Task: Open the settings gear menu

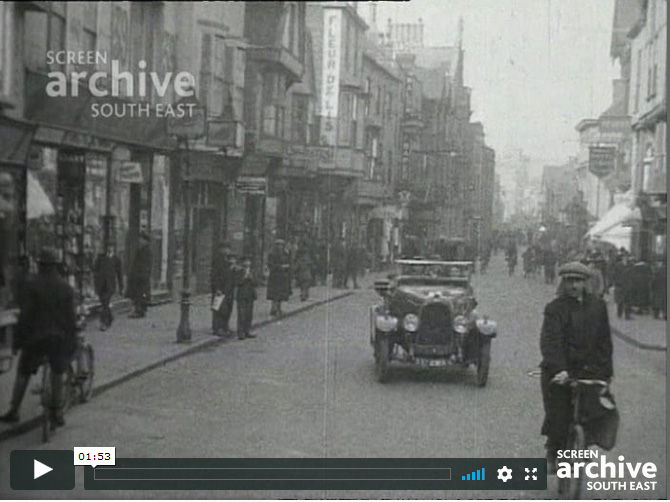Action: point(505,474)
